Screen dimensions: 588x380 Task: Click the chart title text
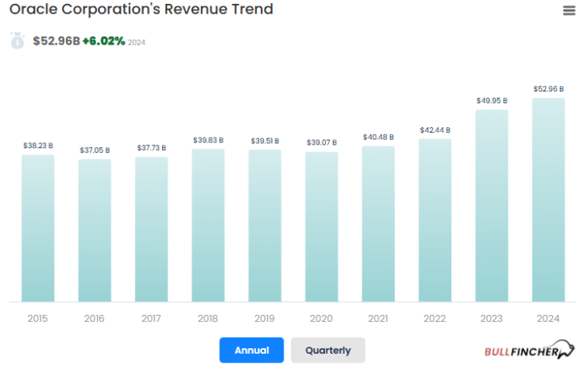point(141,10)
